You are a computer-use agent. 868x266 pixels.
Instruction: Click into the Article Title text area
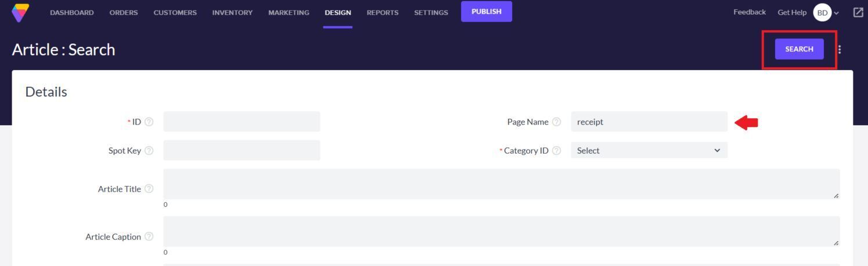(500, 184)
